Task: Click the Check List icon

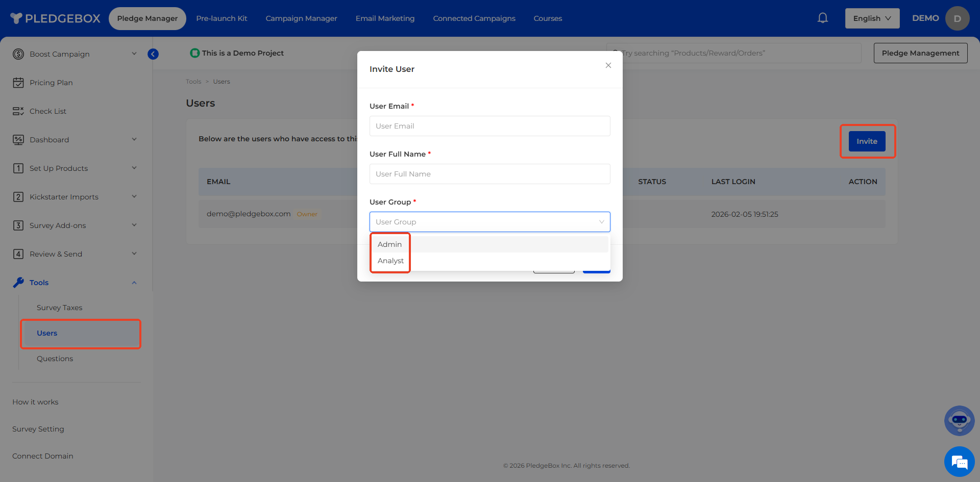Action: [18, 111]
